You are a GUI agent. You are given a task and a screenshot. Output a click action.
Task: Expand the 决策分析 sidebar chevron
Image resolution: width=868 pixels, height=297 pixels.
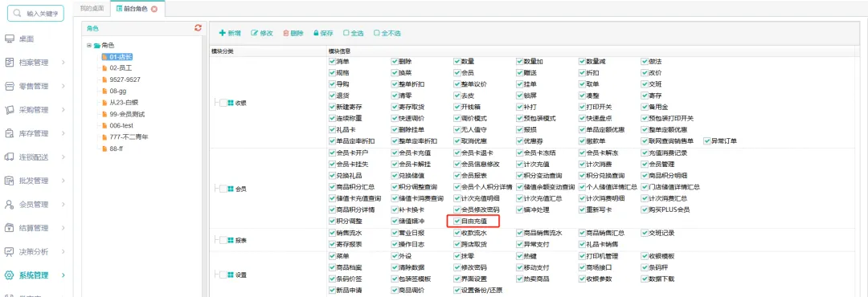coord(63,252)
